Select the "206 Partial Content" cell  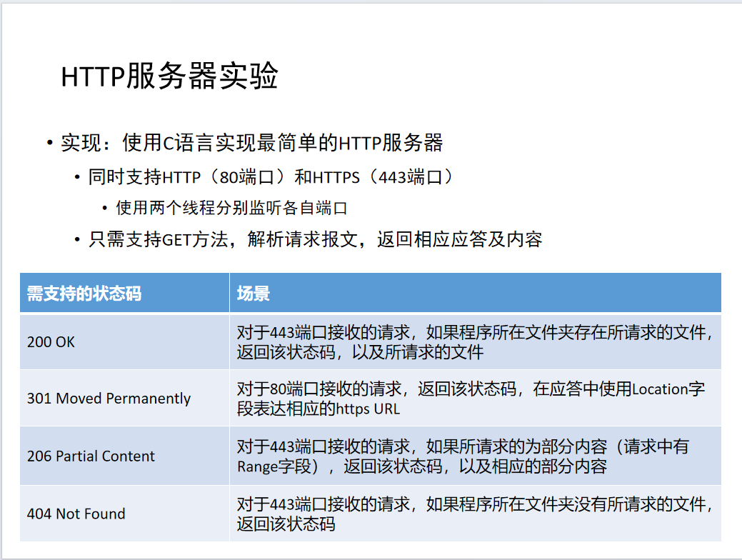(x=124, y=456)
